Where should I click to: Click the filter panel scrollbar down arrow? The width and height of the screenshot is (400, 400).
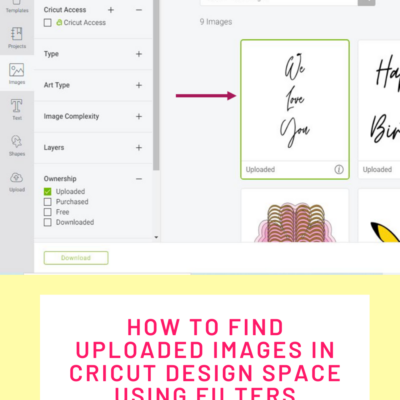click(156, 237)
